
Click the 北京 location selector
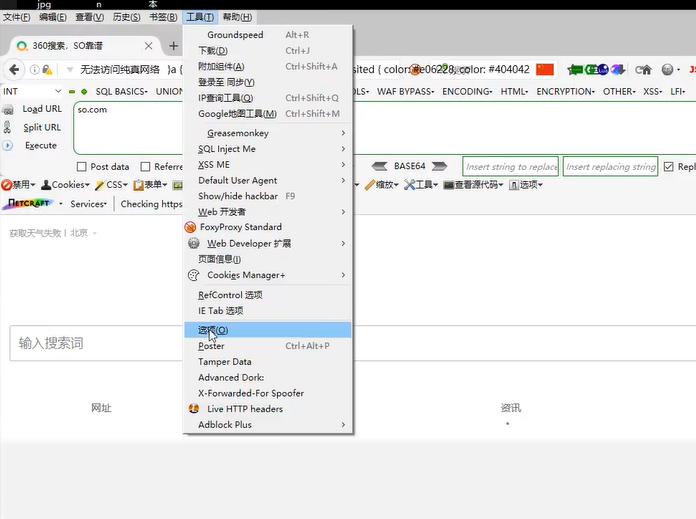[x=83, y=233]
